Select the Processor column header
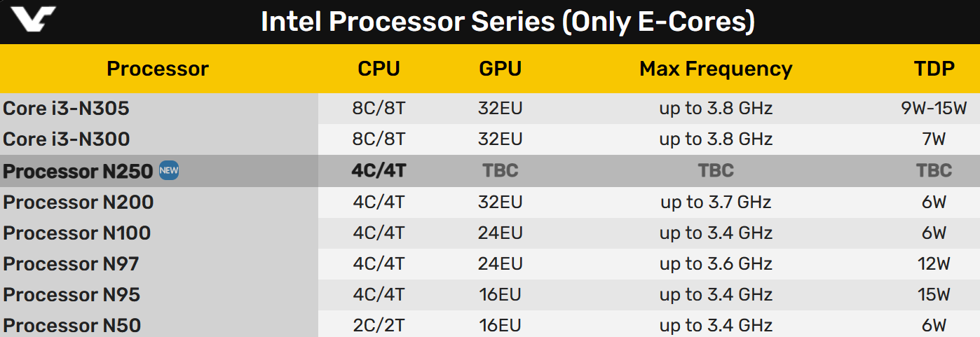 point(158,69)
